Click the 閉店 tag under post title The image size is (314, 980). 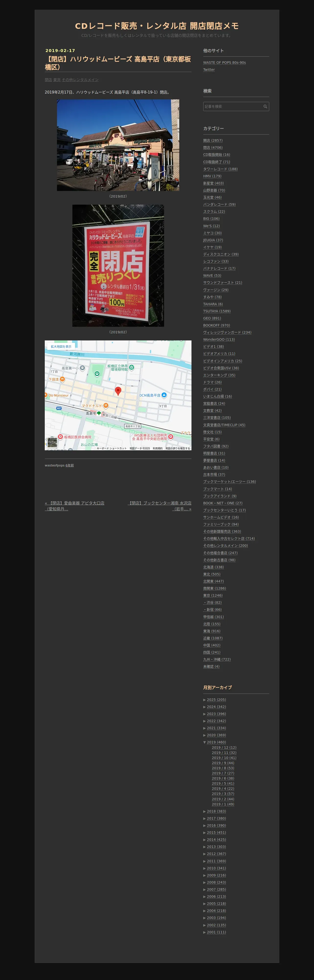48,80
